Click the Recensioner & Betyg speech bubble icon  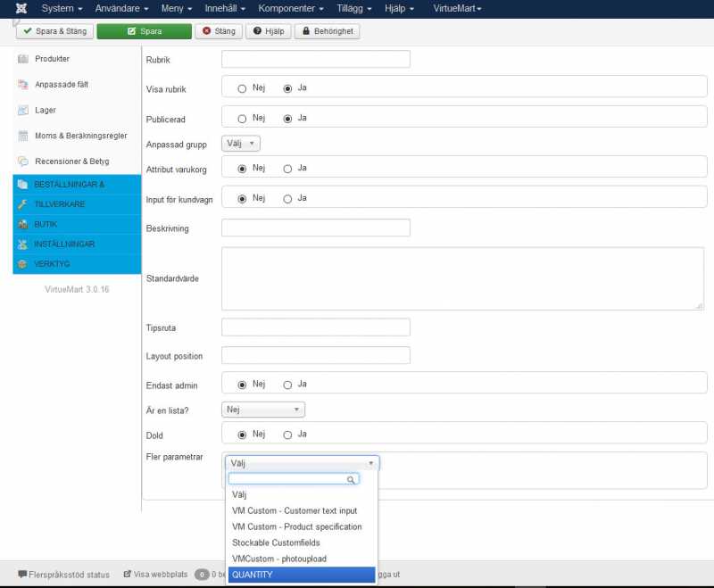coord(23,161)
